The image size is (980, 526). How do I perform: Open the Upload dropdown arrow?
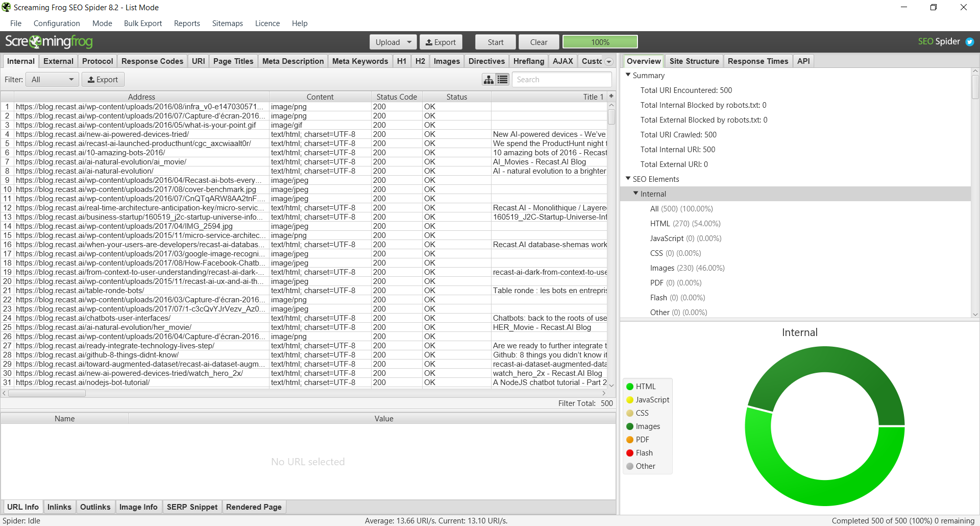(x=408, y=41)
